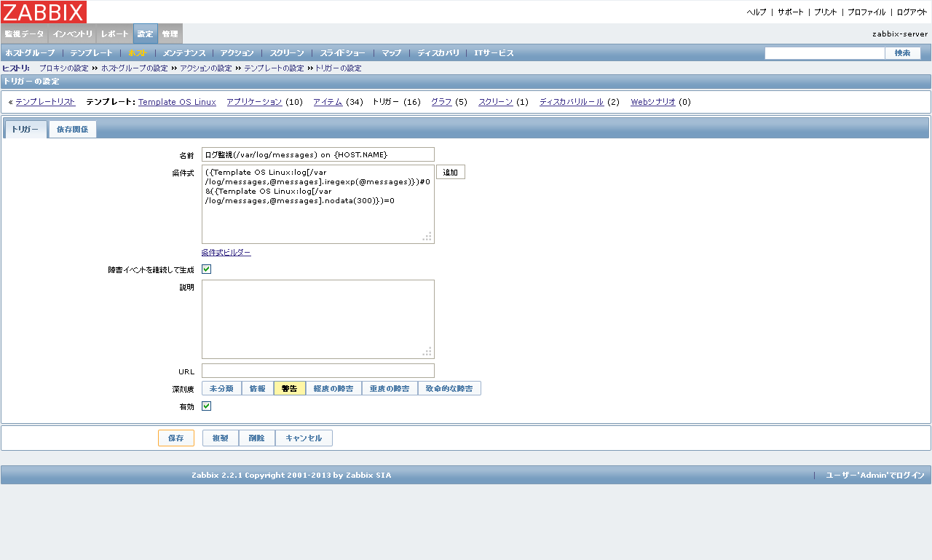Go to the アクション configuration page
This screenshot has height=560, width=932.
pos(237,52)
